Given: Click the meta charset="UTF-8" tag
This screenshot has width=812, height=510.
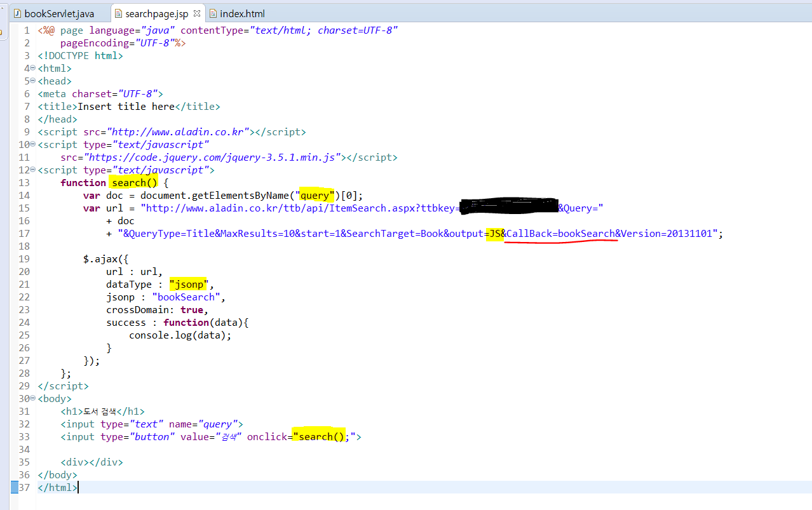Looking at the screenshot, I should point(100,94).
